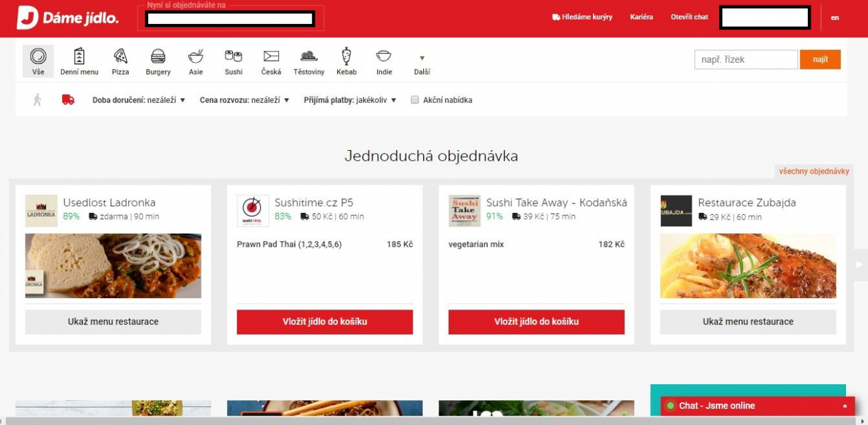This screenshot has width=868, height=425.
Task: Add vegetarian mix to cart
Action: point(537,322)
